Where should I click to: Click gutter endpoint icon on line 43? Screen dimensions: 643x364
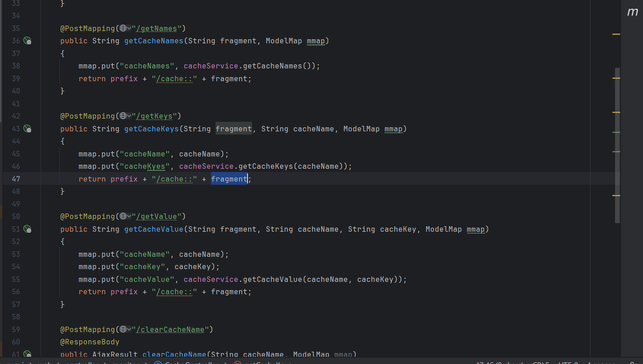click(27, 129)
